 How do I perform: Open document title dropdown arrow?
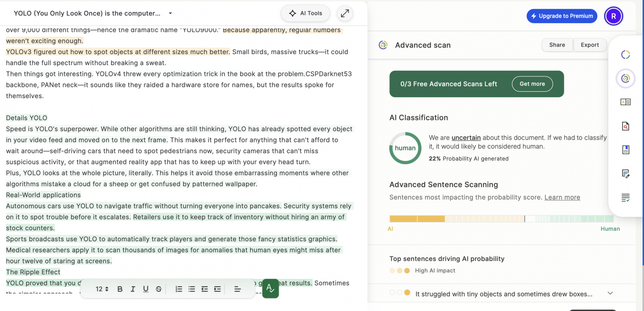tap(170, 13)
